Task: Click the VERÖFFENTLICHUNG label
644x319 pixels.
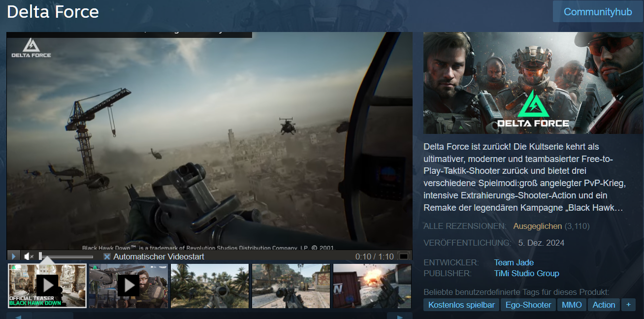Action: point(467,243)
